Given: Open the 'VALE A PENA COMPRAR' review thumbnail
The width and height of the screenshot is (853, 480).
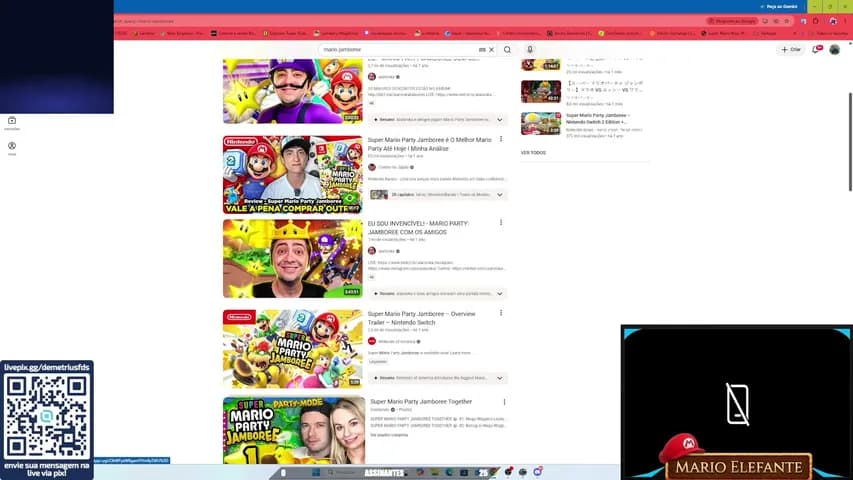Looking at the screenshot, I should point(293,175).
